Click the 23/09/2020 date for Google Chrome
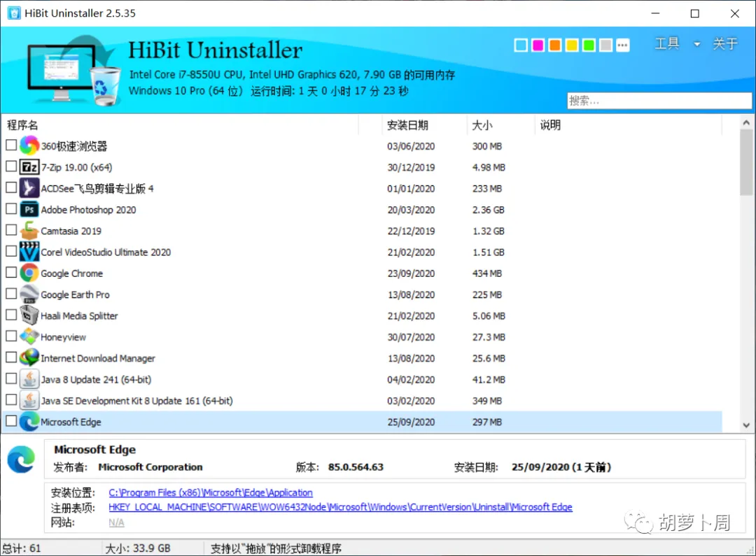This screenshot has width=756, height=556. coord(411,273)
